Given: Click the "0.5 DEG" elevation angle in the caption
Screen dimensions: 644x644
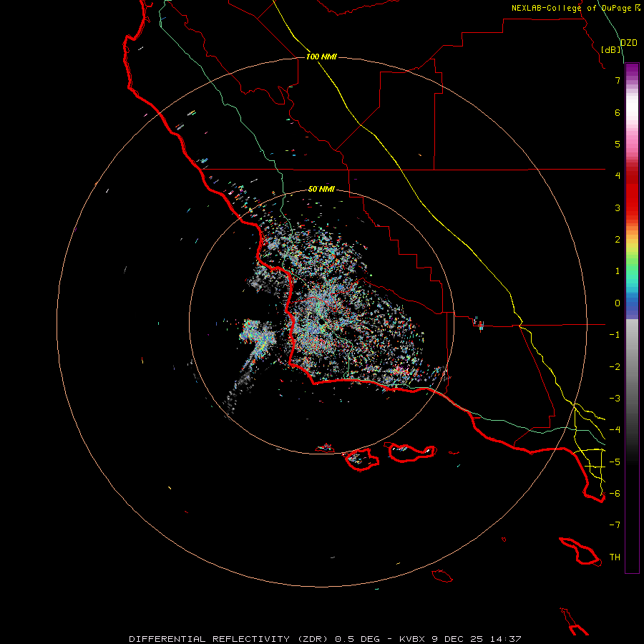Looking at the screenshot, I should [x=357, y=639].
